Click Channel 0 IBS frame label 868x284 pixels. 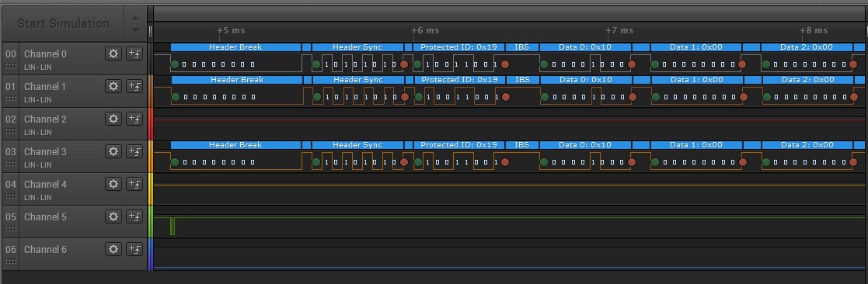pos(522,47)
